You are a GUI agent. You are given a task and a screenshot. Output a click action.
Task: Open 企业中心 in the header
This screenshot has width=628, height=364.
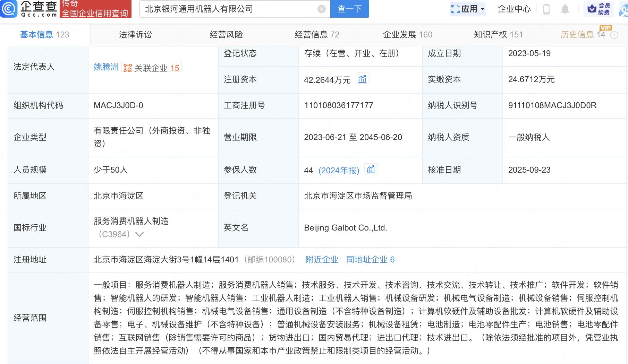pyautogui.click(x=514, y=9)
